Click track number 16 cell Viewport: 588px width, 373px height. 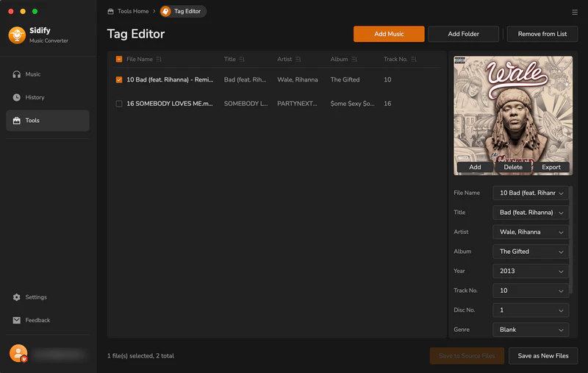[387, 104]
